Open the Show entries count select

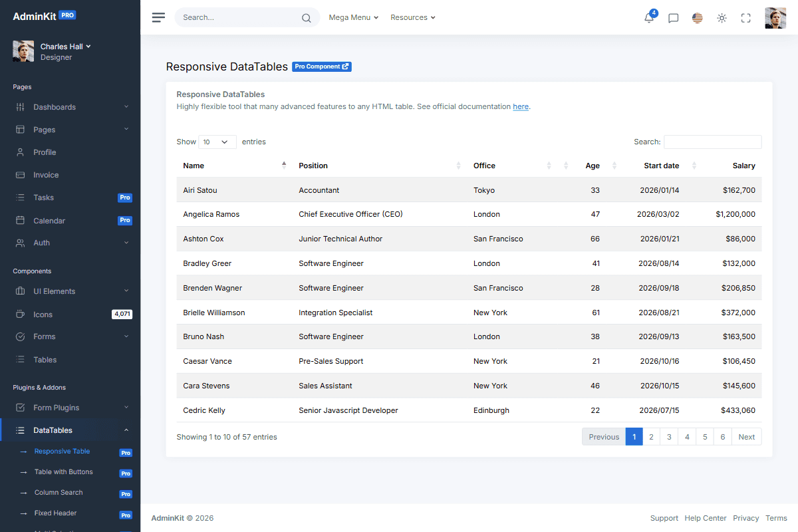[217, 142]
